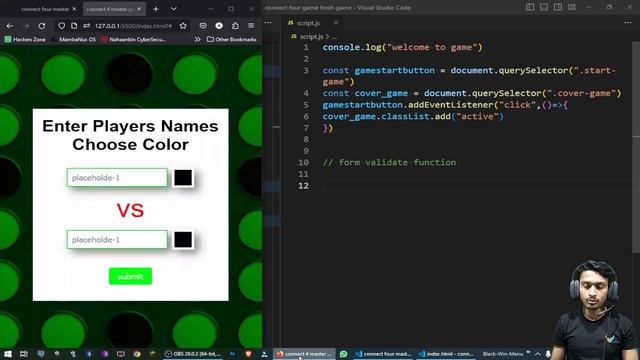Switch to the connect four mast VS Code taskbar window
This screenshot has width=640, height=360.
(383, 354)
